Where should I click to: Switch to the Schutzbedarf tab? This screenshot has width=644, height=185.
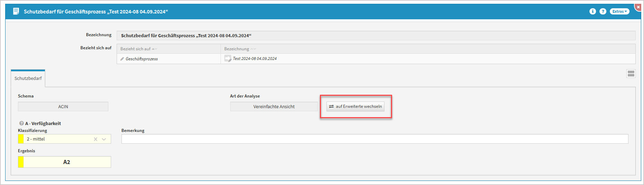coord(28,78)
